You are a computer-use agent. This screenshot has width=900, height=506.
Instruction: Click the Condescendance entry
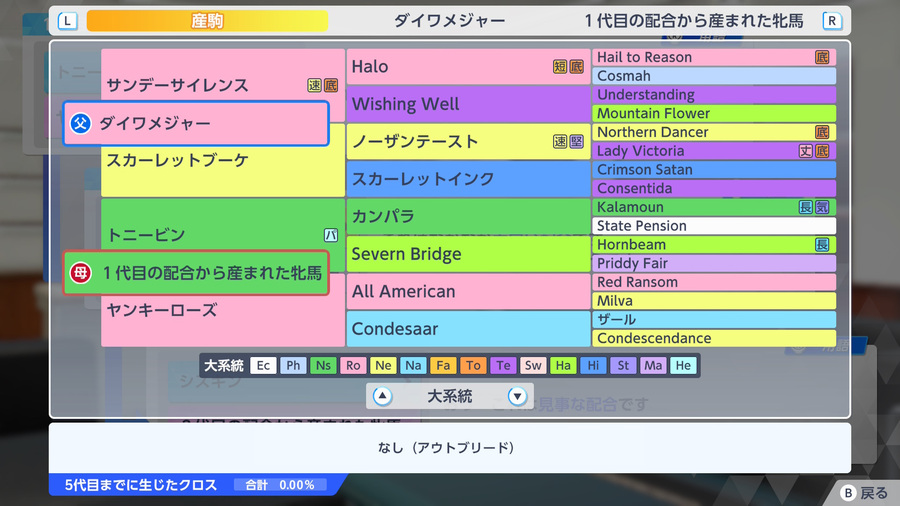click(x=714, y=338)
